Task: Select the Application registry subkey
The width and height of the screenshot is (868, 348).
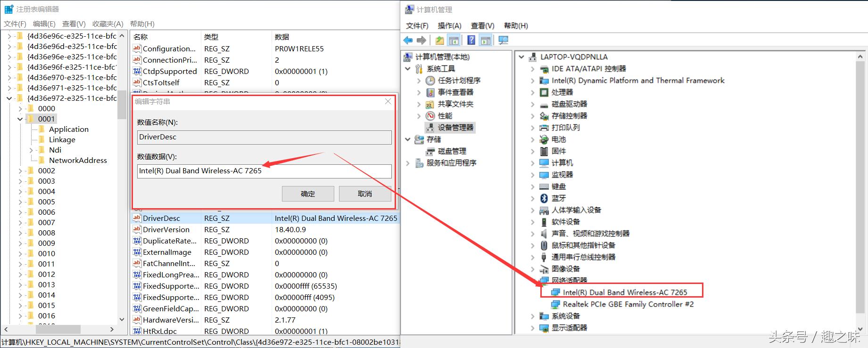Action: (x=68, y=129)
